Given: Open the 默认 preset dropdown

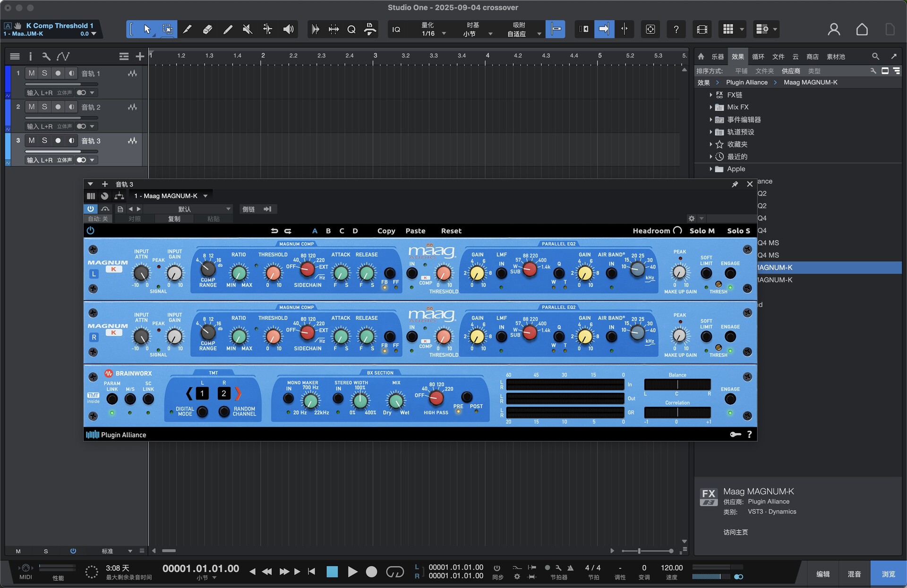Looking at the screenshot, I should [x=188, y=209].
